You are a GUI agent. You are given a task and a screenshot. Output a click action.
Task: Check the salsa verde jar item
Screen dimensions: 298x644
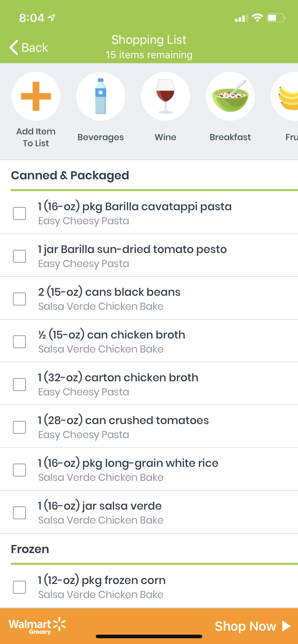[19, 513]
